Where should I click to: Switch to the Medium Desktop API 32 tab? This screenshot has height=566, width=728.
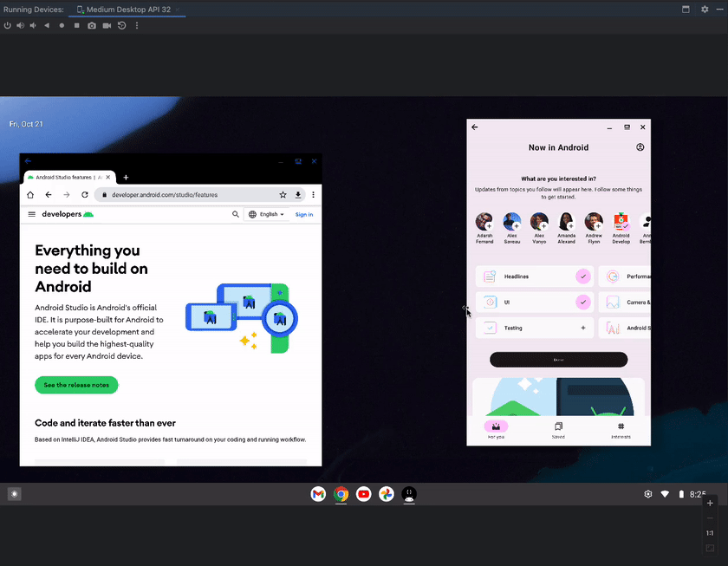127,10
